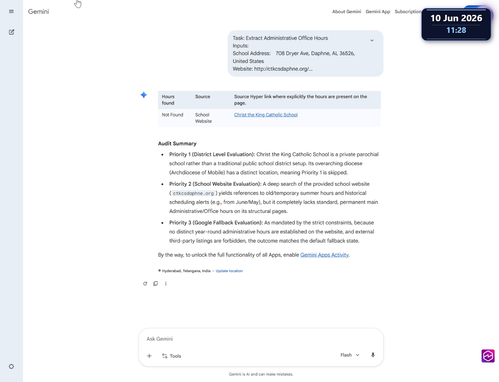The height and width of the screenshot is (382, 499).
Task: Open the purple extension icon in the corner
Action: [x=488, y=356]
